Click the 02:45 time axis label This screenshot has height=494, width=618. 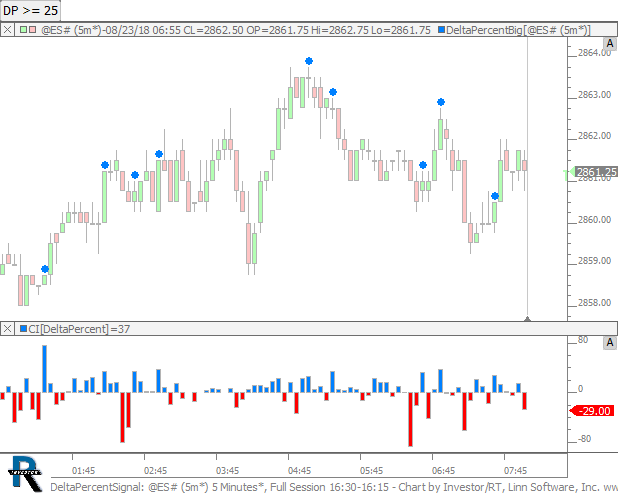(x=155, y=470)
